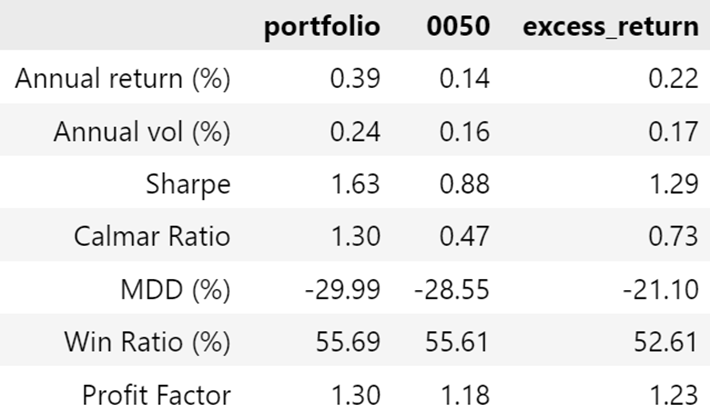Click the excess_return Annual vol value 0.17
710x417 pixels.
point(672,132)
